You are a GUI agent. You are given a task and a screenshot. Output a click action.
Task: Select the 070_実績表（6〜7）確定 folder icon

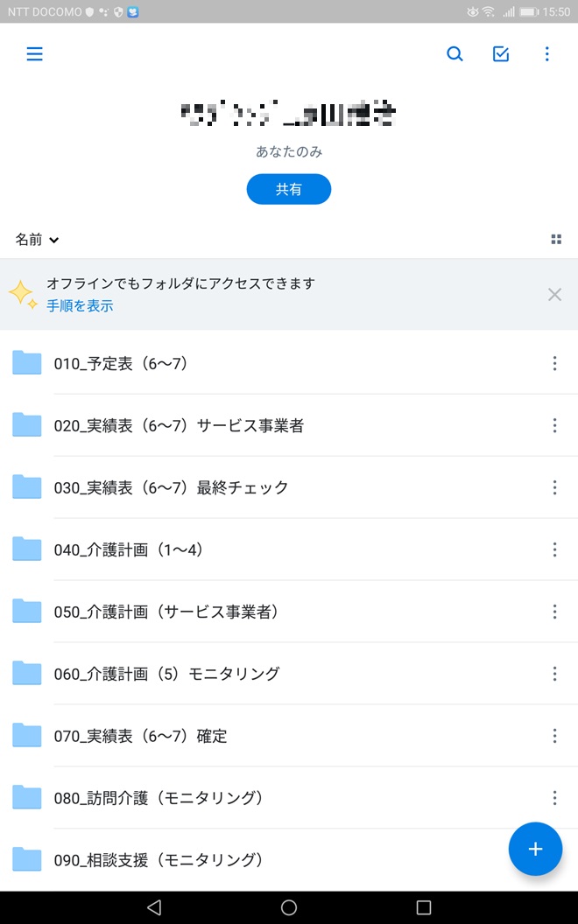pos(27,736)
